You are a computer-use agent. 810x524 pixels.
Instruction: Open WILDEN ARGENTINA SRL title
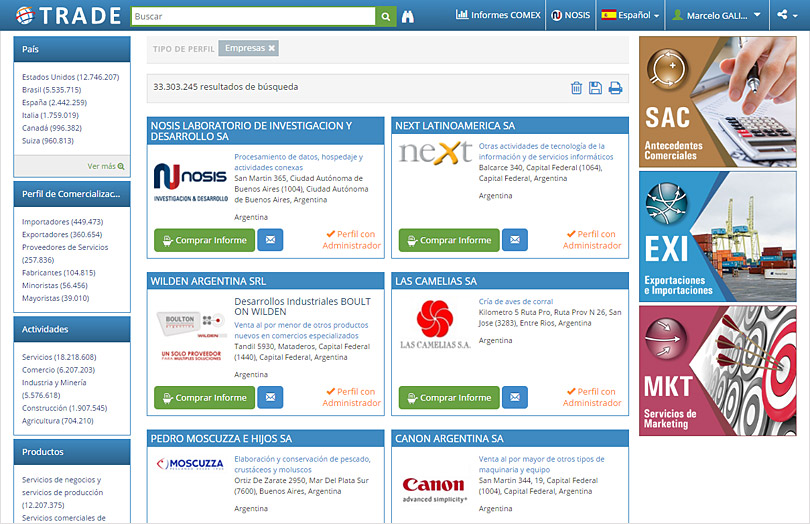pyautogui.click(x=208, y=281)
